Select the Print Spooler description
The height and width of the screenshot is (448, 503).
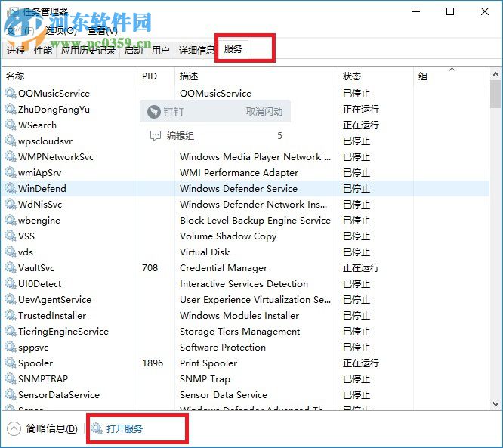pos(208,363)
